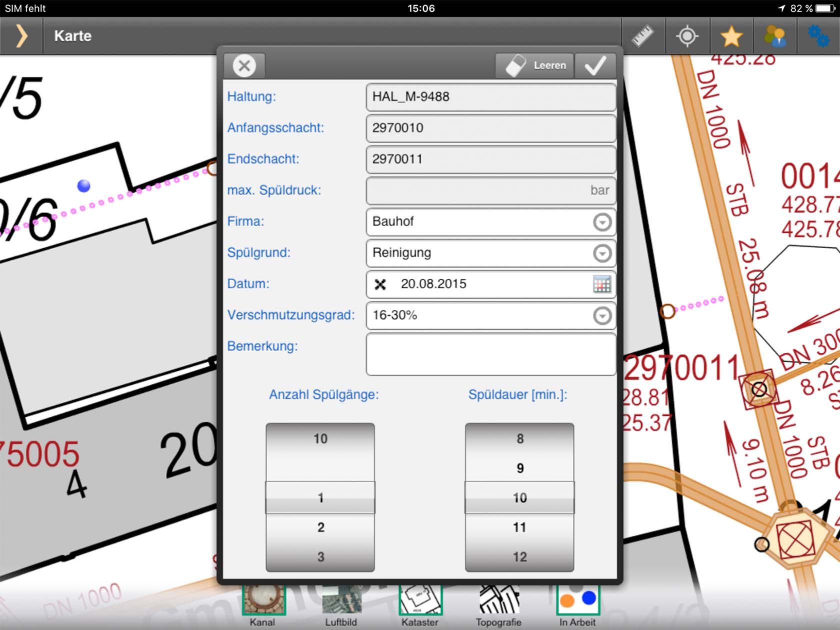Close the flushing dialog with the X

pos(244,66)
